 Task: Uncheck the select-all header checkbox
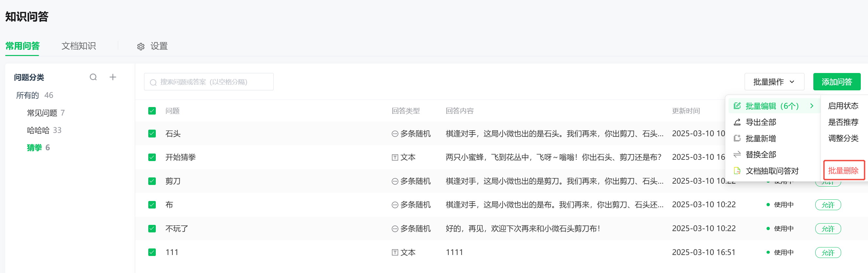(152, 111)
